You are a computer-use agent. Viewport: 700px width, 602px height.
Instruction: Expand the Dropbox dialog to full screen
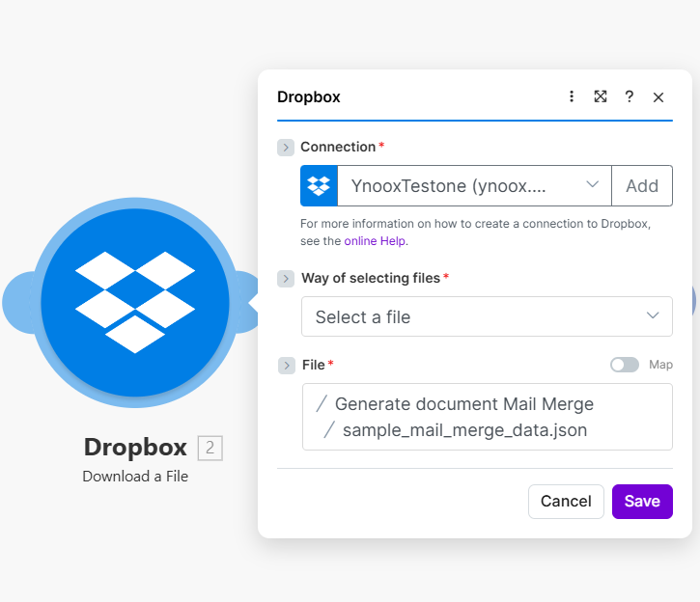pos(601,96)
